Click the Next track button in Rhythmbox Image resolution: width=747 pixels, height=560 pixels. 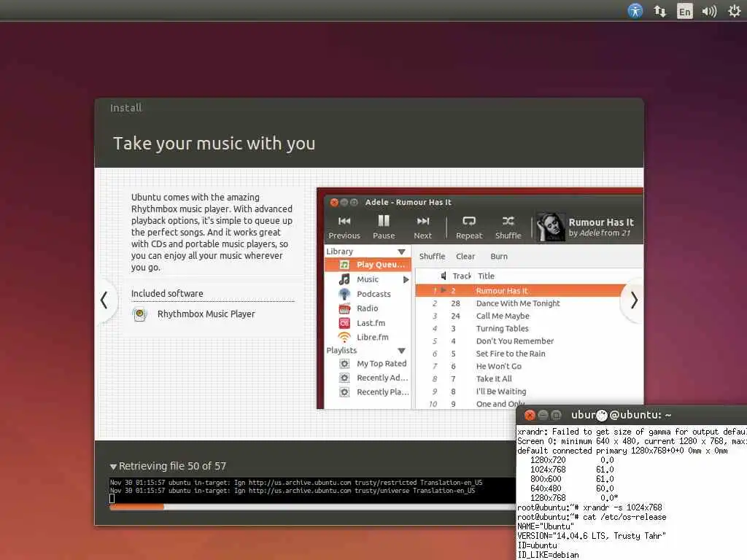(x=422, y=227)
